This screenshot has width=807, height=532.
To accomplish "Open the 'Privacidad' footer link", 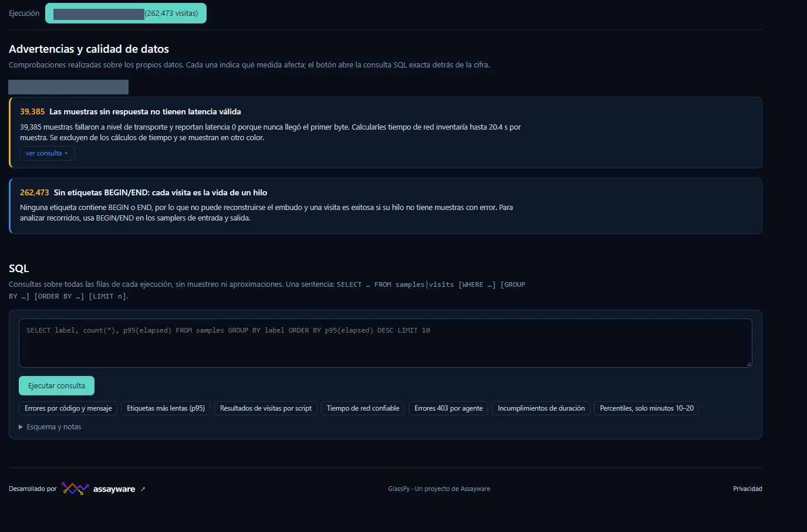I will 747,489.
